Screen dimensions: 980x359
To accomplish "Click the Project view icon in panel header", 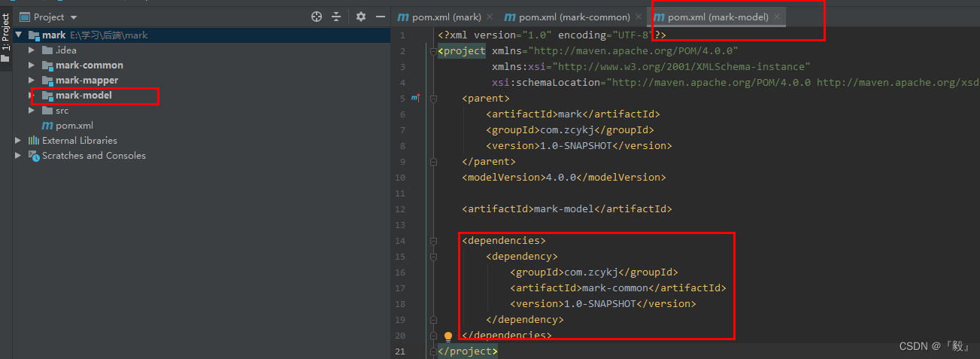I will point(25,17).
